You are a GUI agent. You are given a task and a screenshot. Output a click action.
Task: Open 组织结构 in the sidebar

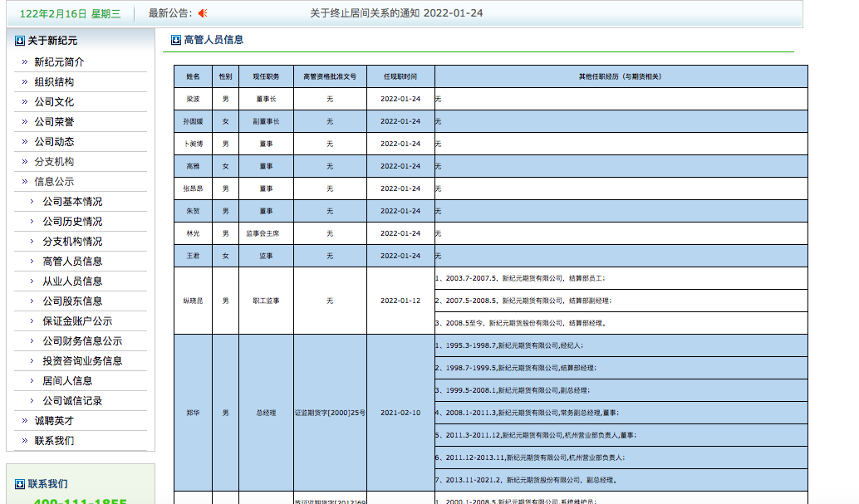[x=54, y=81]
